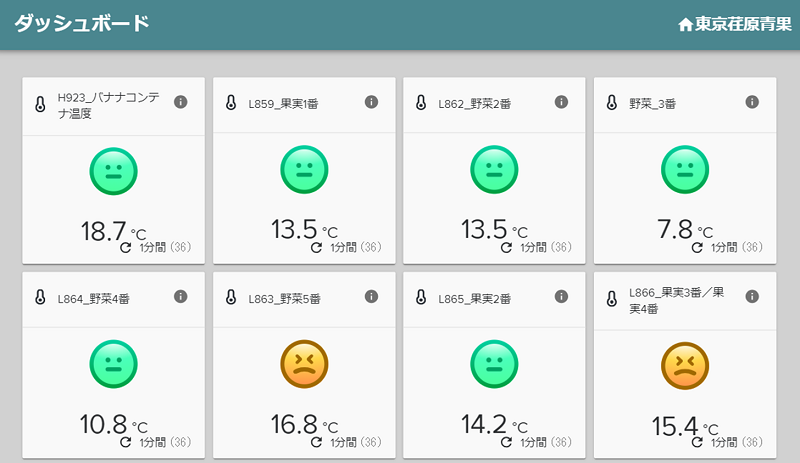Image resolution: width=800 pixels, height=463 pixels.
Task: Select the thermometer icon on L864_野菜4番
Action: (x=40, y=298)
